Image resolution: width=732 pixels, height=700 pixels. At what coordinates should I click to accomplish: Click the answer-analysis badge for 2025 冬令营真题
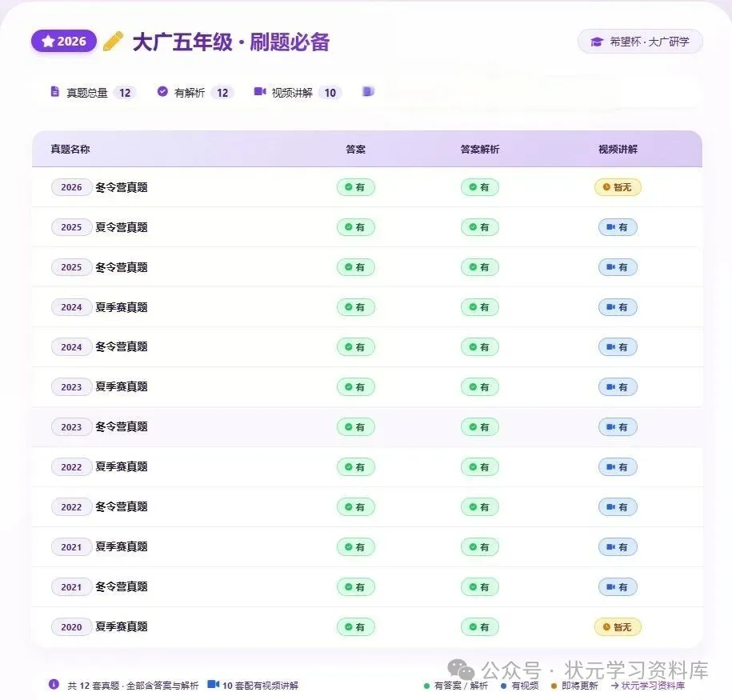pos(480,267)
